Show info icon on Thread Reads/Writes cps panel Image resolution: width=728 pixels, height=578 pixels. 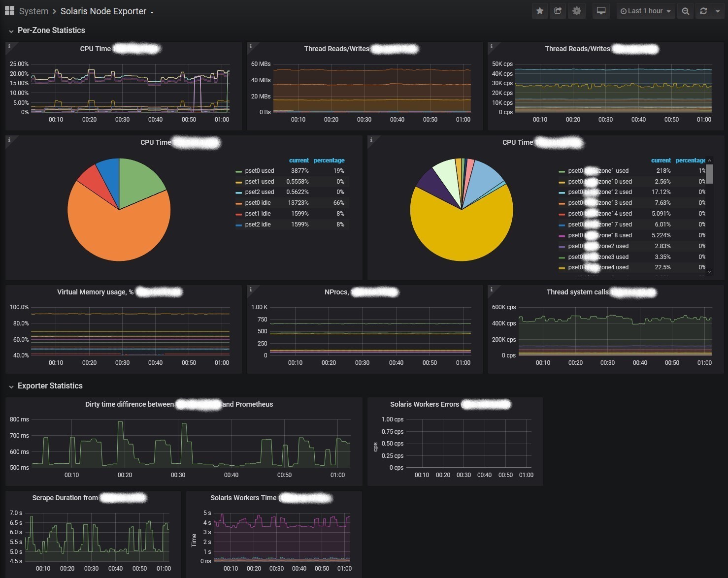[x=491, y=46]
